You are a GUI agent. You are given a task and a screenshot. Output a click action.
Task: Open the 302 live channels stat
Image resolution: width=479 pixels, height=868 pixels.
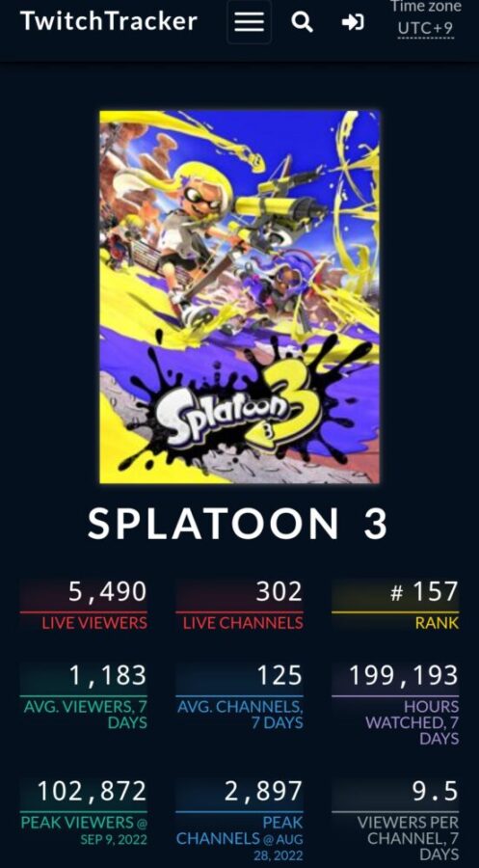[279, 592]
